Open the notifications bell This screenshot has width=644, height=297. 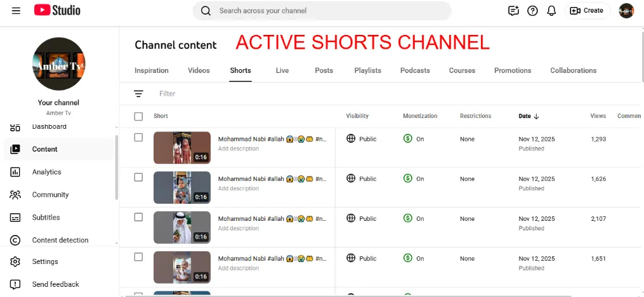click(551, 11)
